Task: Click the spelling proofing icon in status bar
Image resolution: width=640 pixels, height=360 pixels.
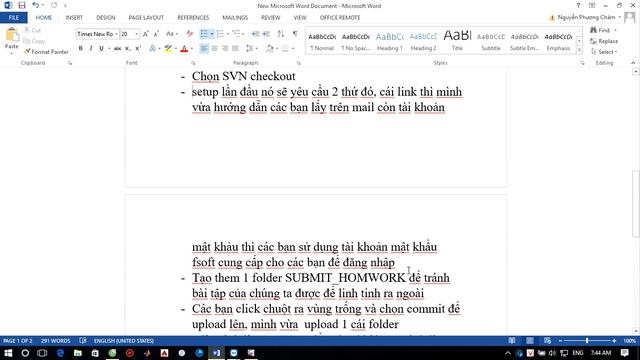Action: 83,340
